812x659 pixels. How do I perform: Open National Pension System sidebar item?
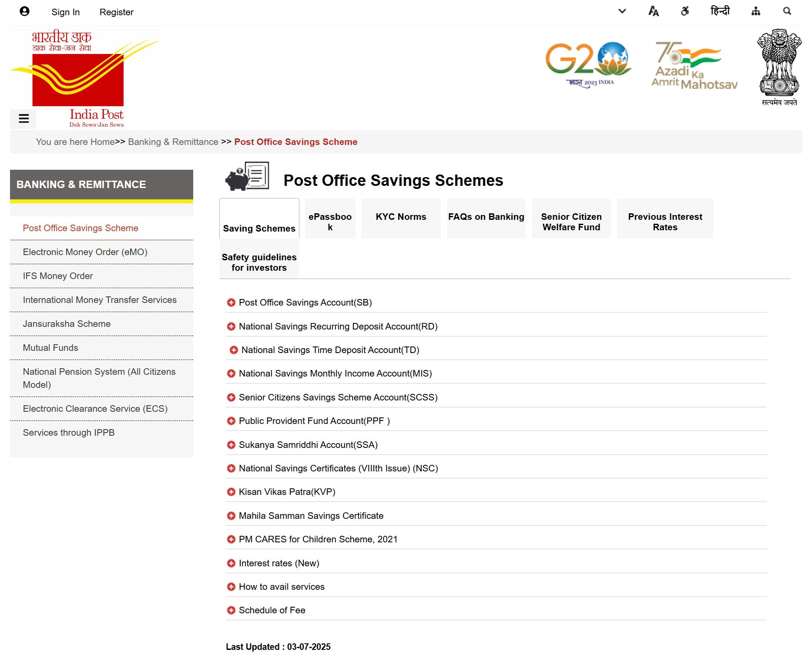pos(101,378)
